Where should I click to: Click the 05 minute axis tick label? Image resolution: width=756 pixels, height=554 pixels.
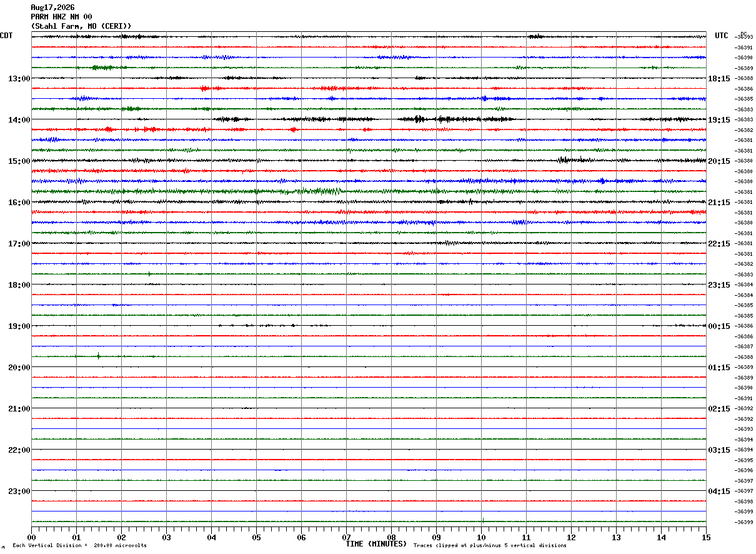click(x=256, y=538)
